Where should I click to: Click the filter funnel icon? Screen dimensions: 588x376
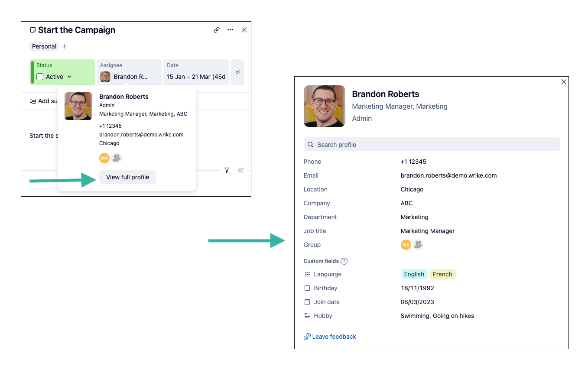(227, 170)
